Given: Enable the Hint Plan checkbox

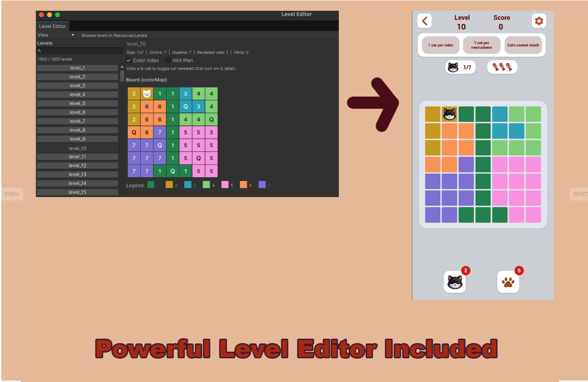Looking at the screenshot, I should [168, 60].
